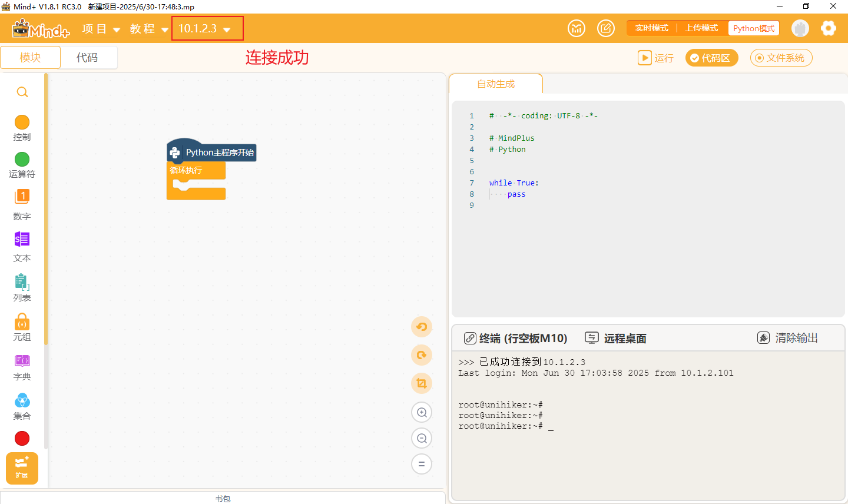Zoom out on the block workspace
848x504 pixels.
tap(422, 438)
